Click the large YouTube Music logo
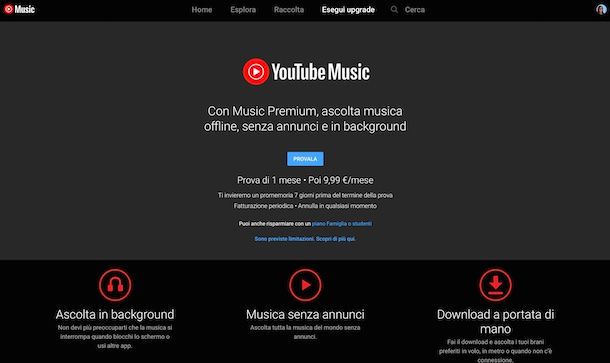 [306, 72]
